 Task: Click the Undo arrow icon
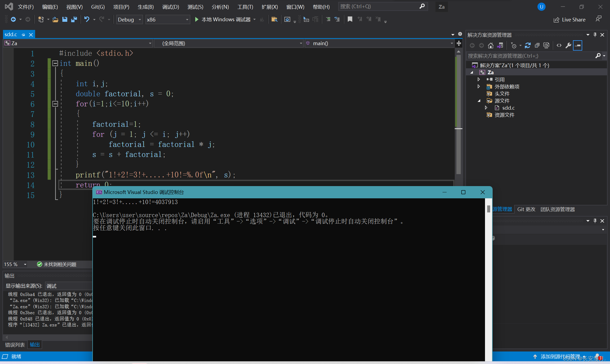[87, 19]
